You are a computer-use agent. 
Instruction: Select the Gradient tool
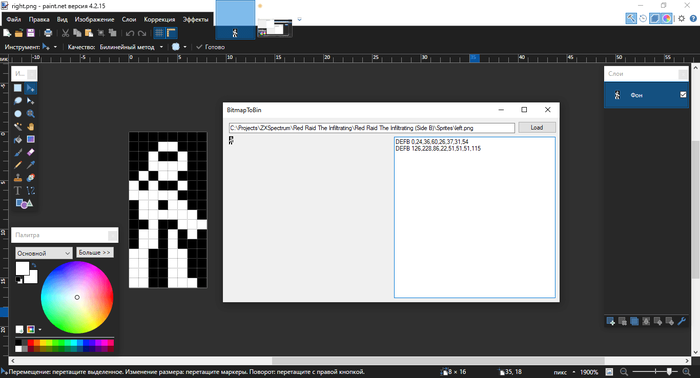[x=31, y=140]
